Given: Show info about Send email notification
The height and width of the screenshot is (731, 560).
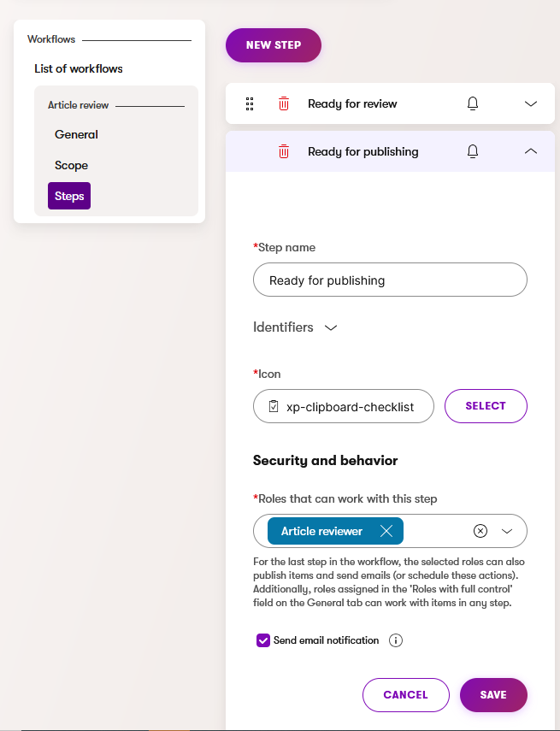Looking at the screenshot, I should (x=396, y=640).
